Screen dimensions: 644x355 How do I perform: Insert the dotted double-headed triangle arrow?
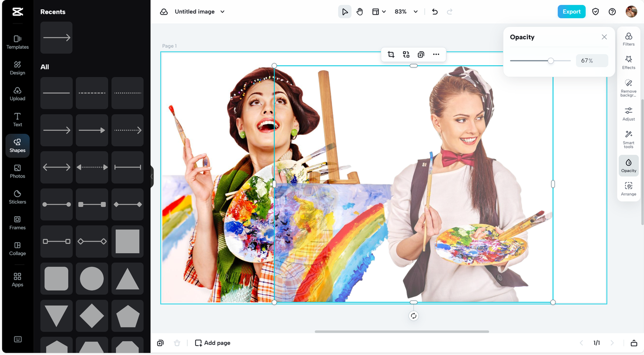[x=92, y=167]
